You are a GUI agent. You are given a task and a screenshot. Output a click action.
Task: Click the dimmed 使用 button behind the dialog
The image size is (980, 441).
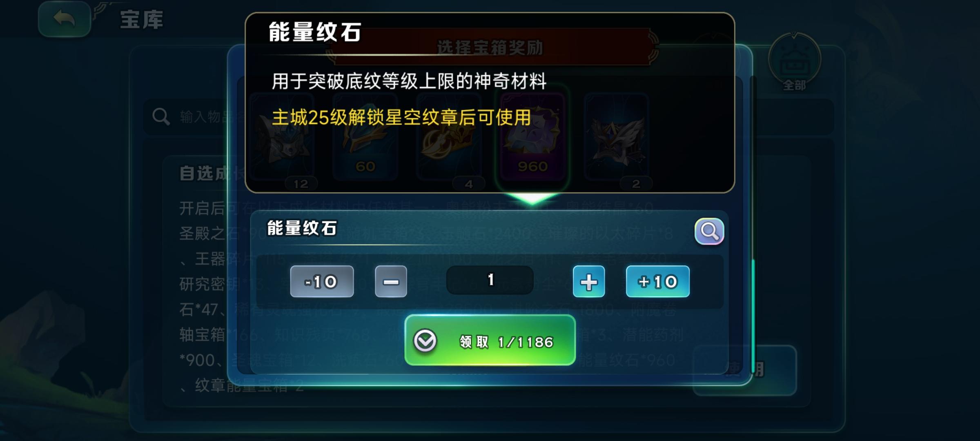coord(744,370)
